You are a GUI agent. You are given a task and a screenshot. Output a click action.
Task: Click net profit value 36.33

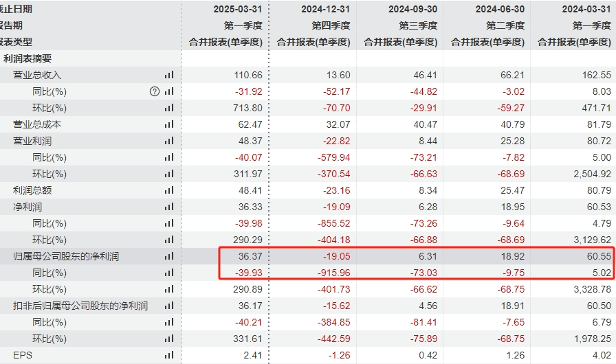point(250,207)
